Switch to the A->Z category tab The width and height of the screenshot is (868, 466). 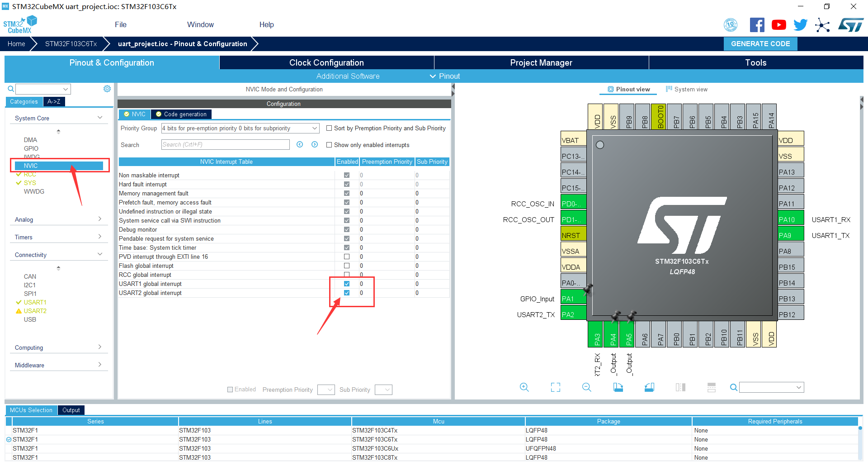54,101
